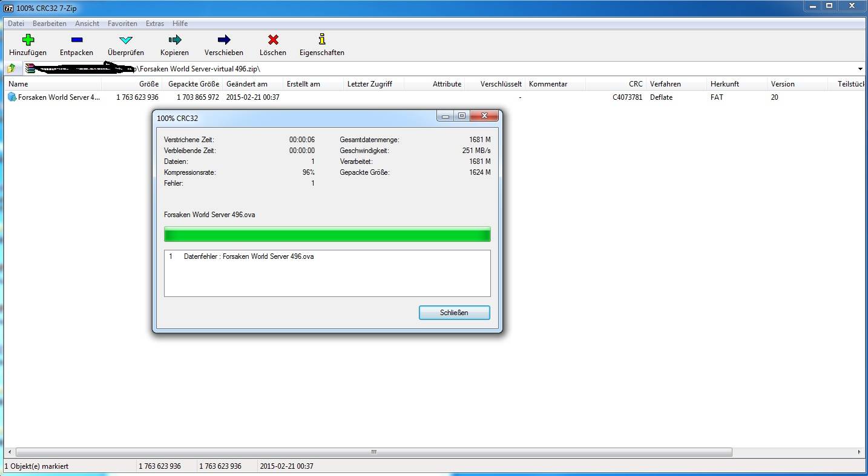Sort by Verfahren column header
The image size is (868, 476).
tap(677, 84)
